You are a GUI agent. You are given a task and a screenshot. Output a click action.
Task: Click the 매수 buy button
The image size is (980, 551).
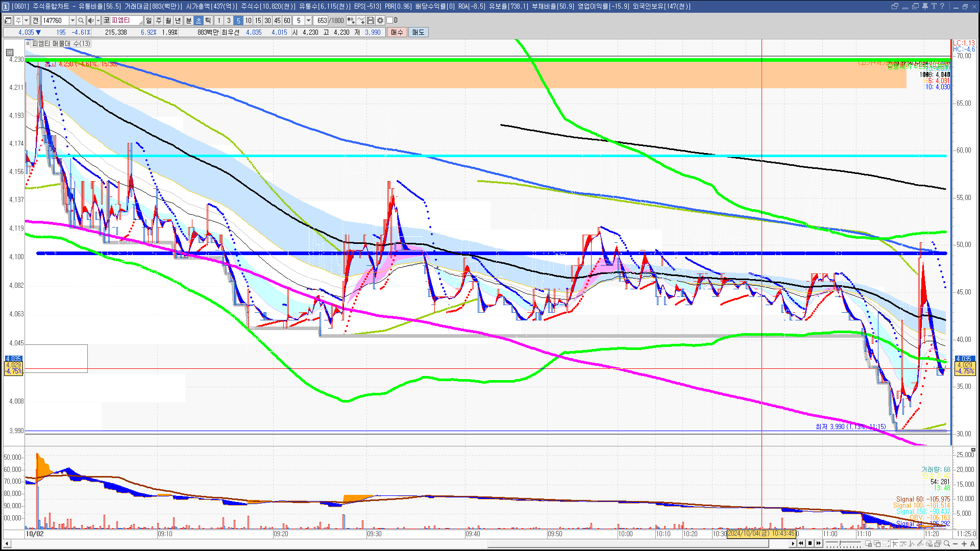(397, 32)
